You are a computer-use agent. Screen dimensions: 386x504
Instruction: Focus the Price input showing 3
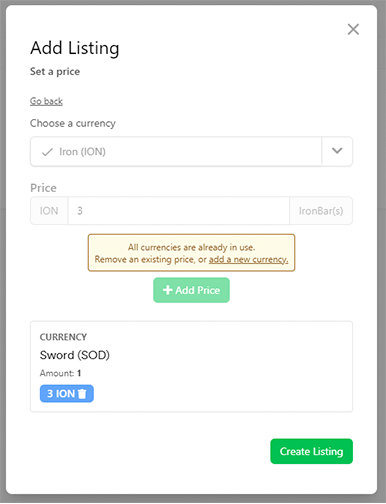click(x=179, y=211)
